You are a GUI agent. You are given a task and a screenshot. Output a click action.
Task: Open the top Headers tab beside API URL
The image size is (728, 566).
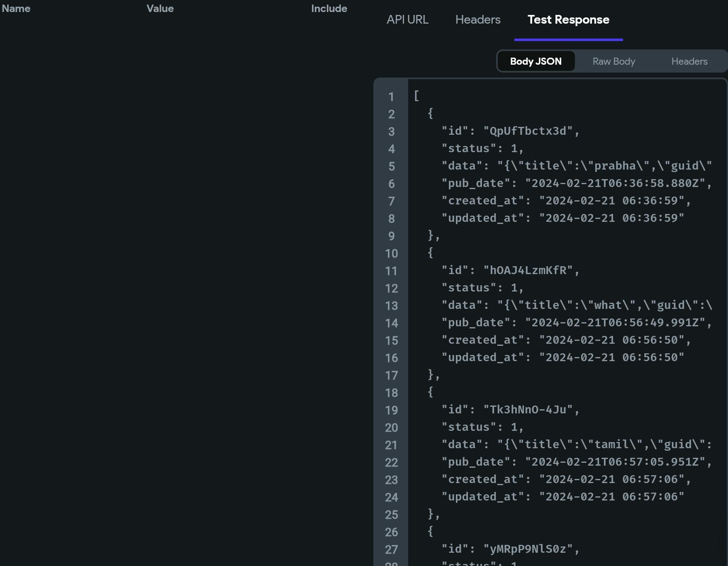(478, 19)
